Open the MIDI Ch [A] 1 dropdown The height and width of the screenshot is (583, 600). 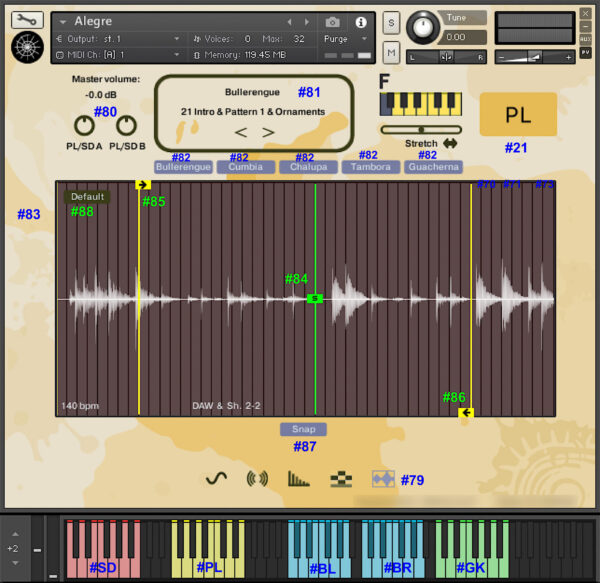coord(119,55)
